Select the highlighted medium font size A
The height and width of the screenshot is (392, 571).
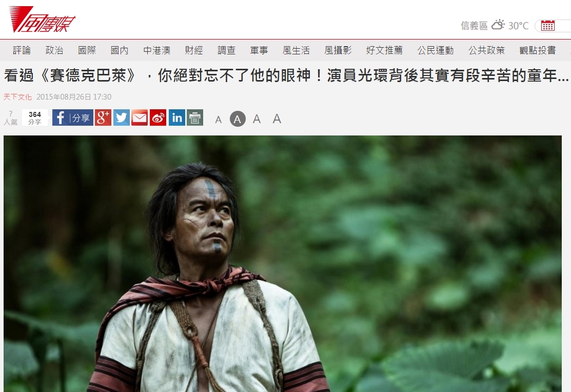[238, 119]
